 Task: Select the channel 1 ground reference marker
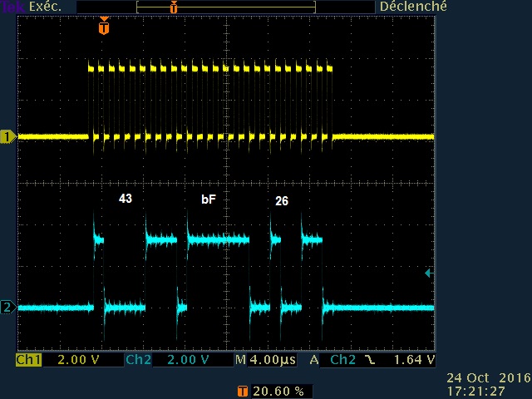pos(7,137)
